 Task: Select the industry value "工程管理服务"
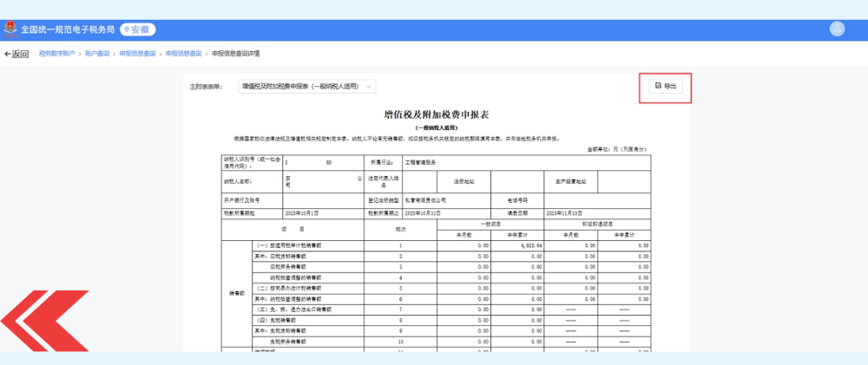click(x=420, y=163)
